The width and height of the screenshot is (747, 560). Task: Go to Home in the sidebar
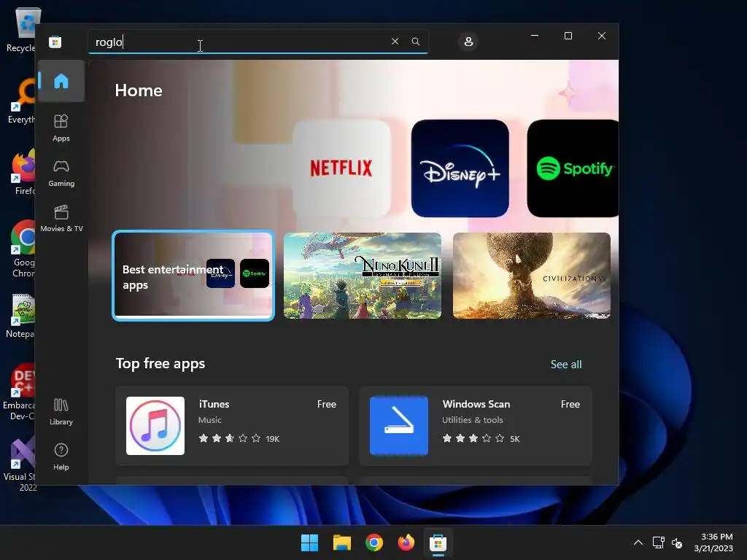tap(61, 81)
